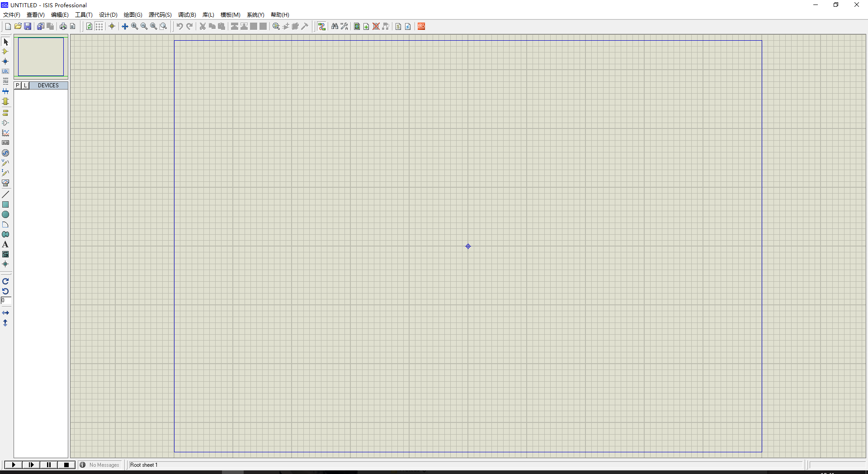Print the schematic using printer icon
Viewport: 868px width, 474px height.
coord(63,26)
